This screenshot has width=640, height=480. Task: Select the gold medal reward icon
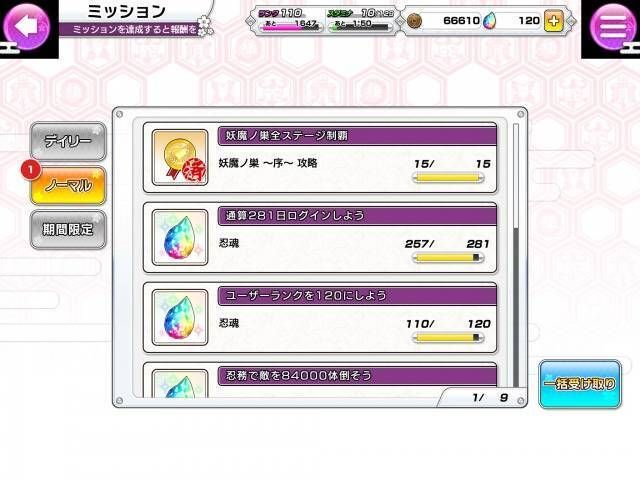point(180,158)
